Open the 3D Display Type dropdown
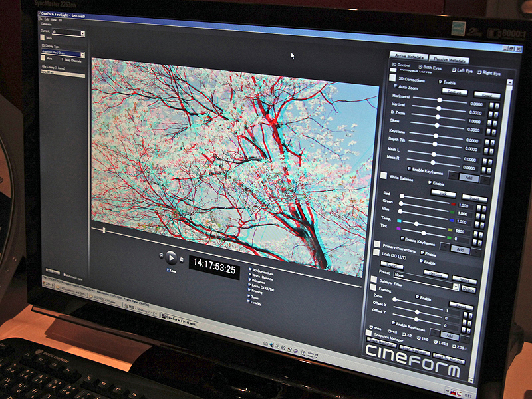Image resolution: width=532 pixels, height=399 pixels. 82,55
